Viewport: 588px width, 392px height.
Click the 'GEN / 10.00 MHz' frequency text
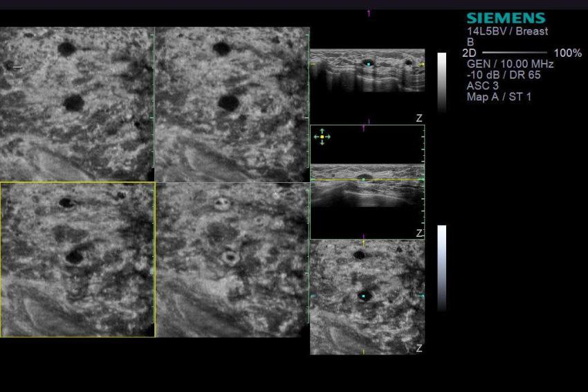click(x=510, y=64)
